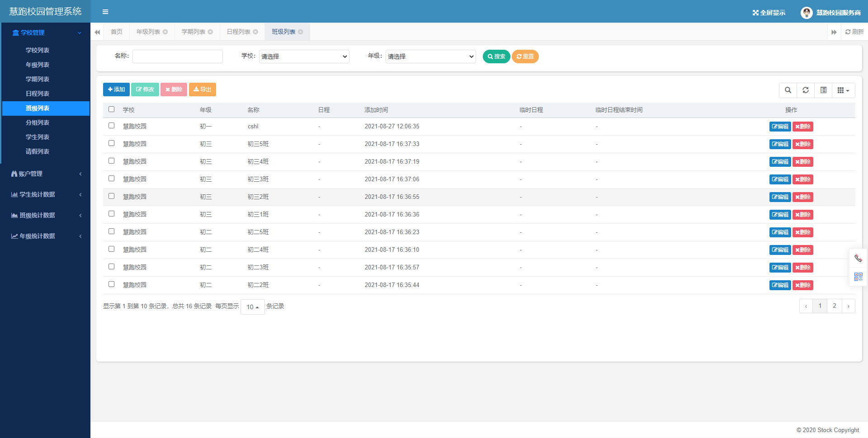Delete the 初二2班 row
This screenshot has width=868, height=438.
[803, 285]
